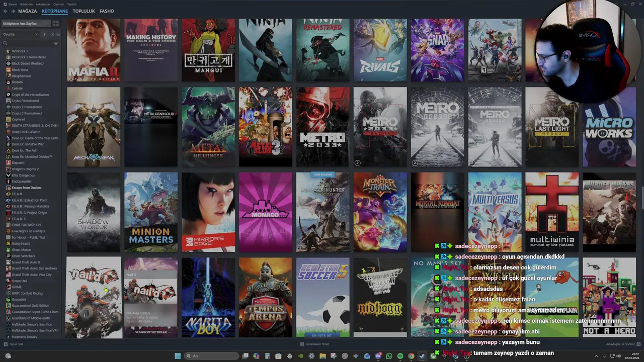Open WhatsApp from the taskbar
The width and height of the screenshot is (644, 362).
point(389,356)
